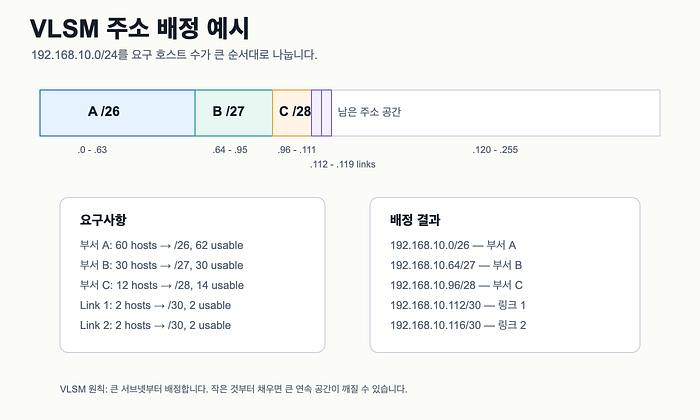This screenshot has width=700, height=420.
Task: Click the 요구사항 card heading
Action: (x=103, y=220)
